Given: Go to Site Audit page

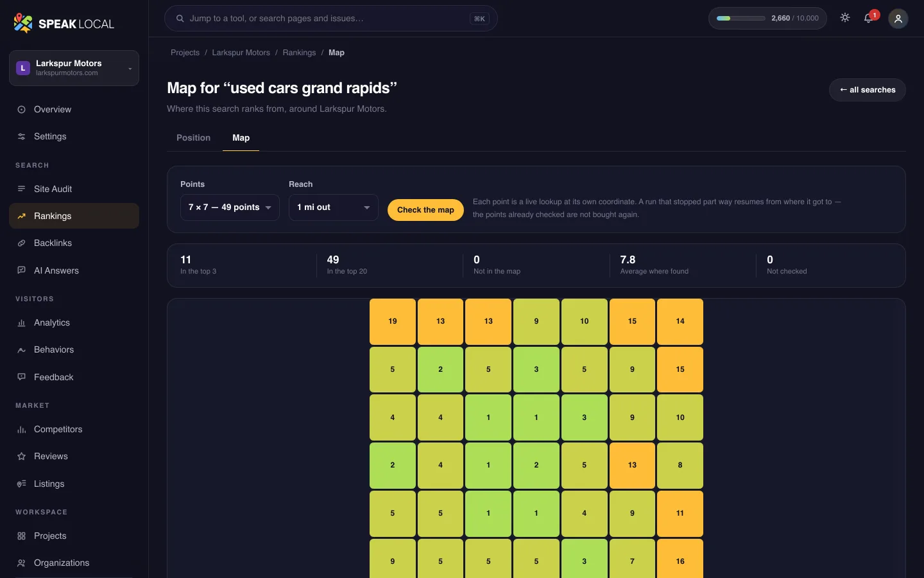Looking at the screenshot, I should 74,189.
